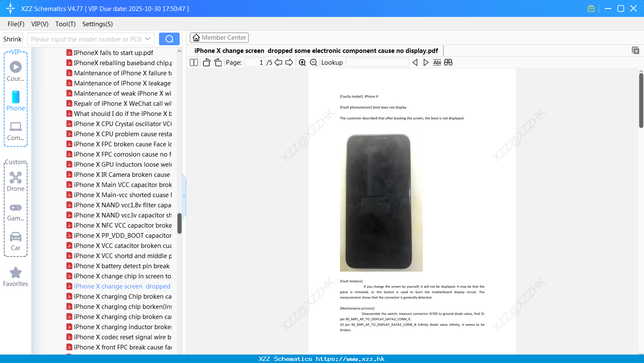The height and width of the screenshot is (363, 644).
Task: Click the file list scroll-up arrow
Action: tap(179, 51)
